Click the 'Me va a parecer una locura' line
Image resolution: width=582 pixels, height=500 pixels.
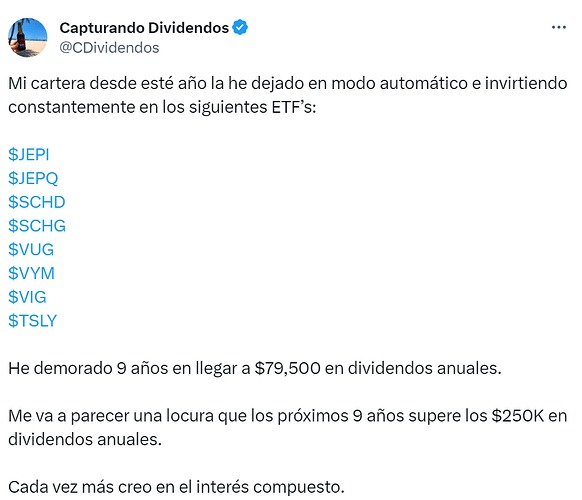click(x=288, y=416)
